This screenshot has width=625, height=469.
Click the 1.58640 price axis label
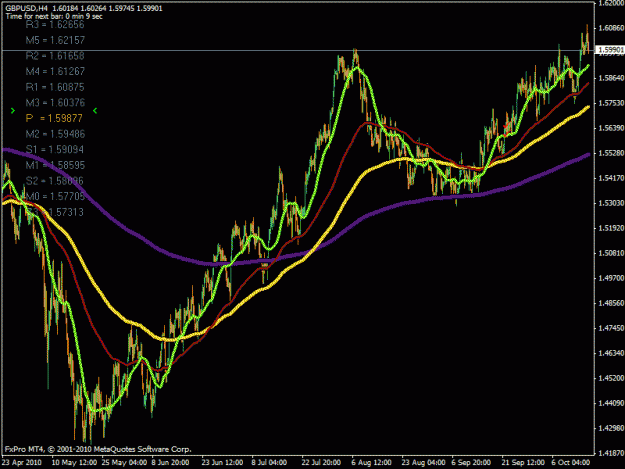click(611, 78)
